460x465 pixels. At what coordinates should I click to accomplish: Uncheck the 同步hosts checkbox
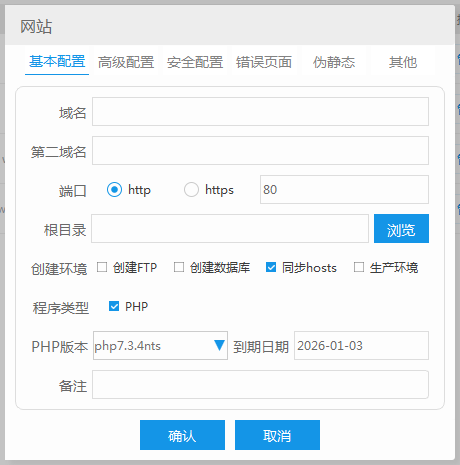pyautogui.click(x=271, y=267)
